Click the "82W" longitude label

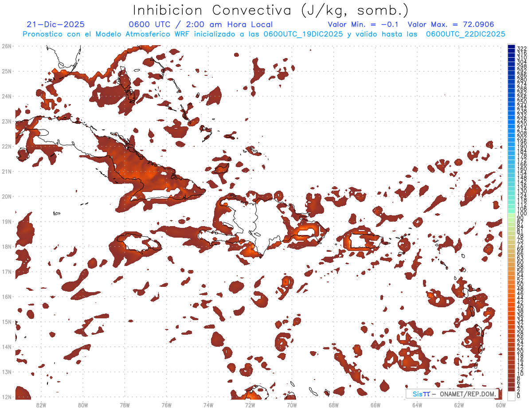[x=41, y=405]
